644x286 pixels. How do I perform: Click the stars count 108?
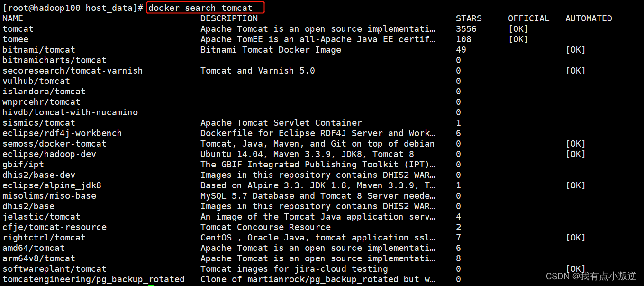(x=463, y=39)
